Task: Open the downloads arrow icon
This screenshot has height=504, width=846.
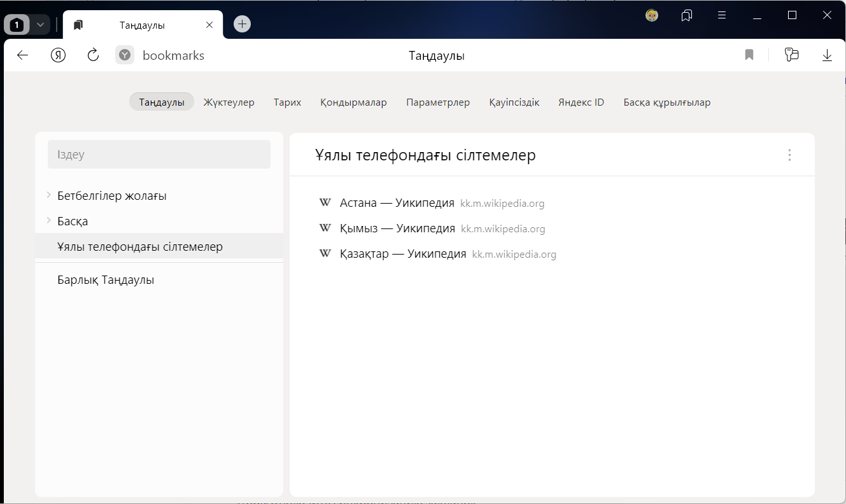Action: [827, 55]
